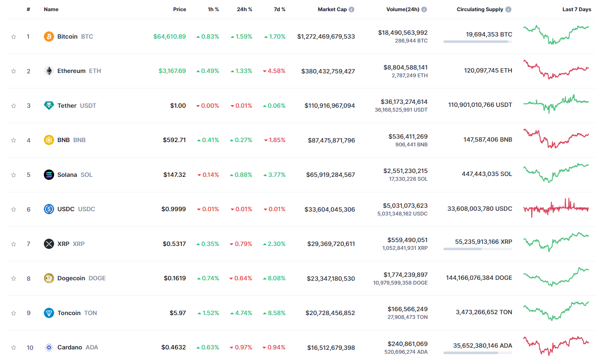Click the Solana coin logo

pos(49,175)
